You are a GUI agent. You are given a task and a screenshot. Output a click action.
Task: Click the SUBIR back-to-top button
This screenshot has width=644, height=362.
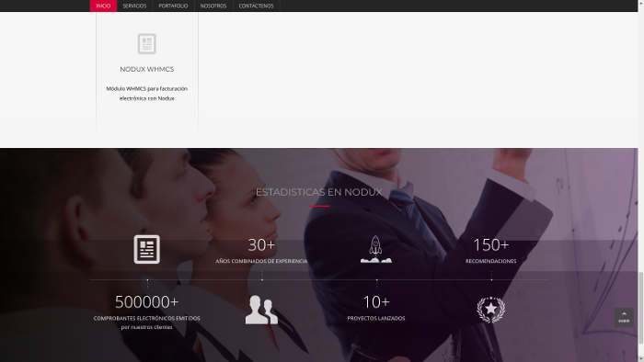[x=624, y=317]
